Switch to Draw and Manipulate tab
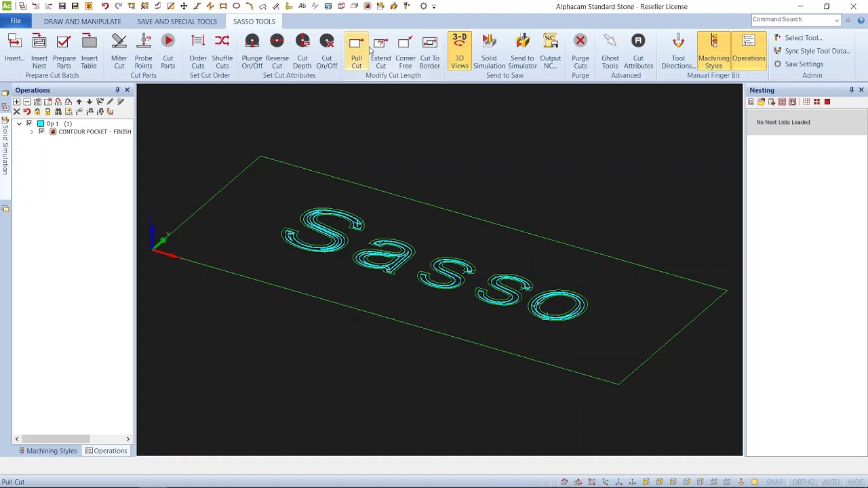This screenshot has width=868, height=488. (x=82, y=21)
